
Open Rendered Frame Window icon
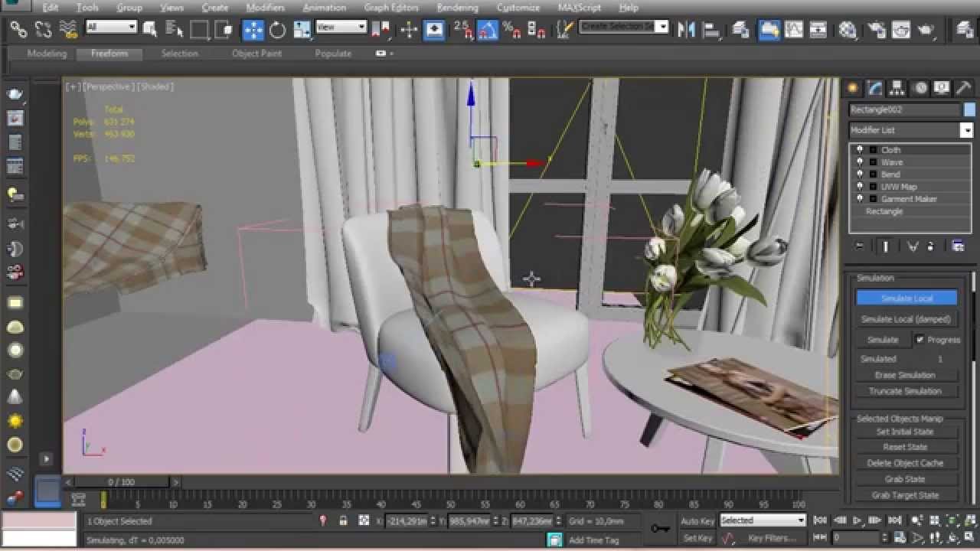901,30
